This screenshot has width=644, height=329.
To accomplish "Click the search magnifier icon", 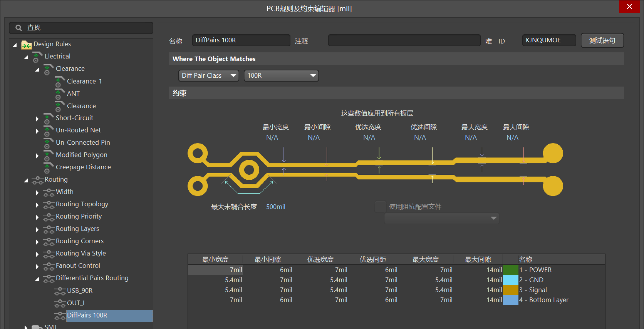I will (18, 28).
